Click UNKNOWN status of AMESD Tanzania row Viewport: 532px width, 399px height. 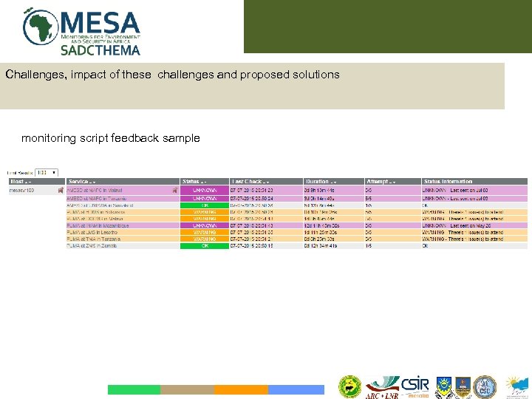coord(205,199)
